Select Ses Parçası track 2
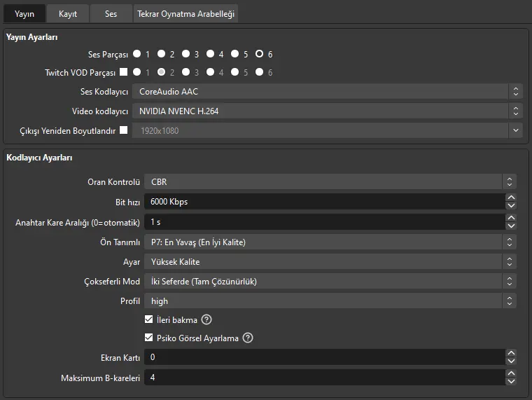The width and height of the screenshot is (532, 400). click(x=161, y=54)
